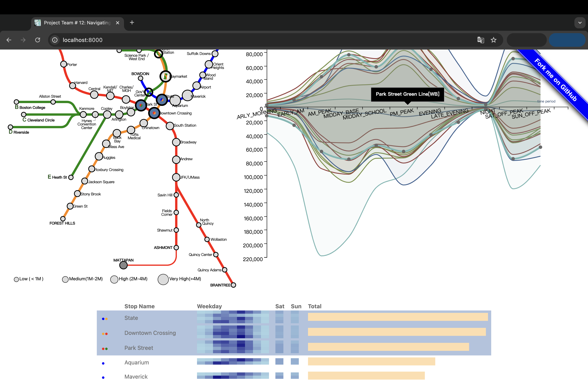Bookmark this page with star icon
Screen dimensions: 588x382
(x=494, y=40)
